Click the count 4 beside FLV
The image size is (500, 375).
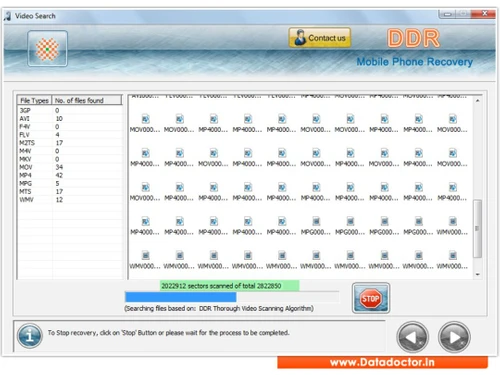click(x=57, y=135)
